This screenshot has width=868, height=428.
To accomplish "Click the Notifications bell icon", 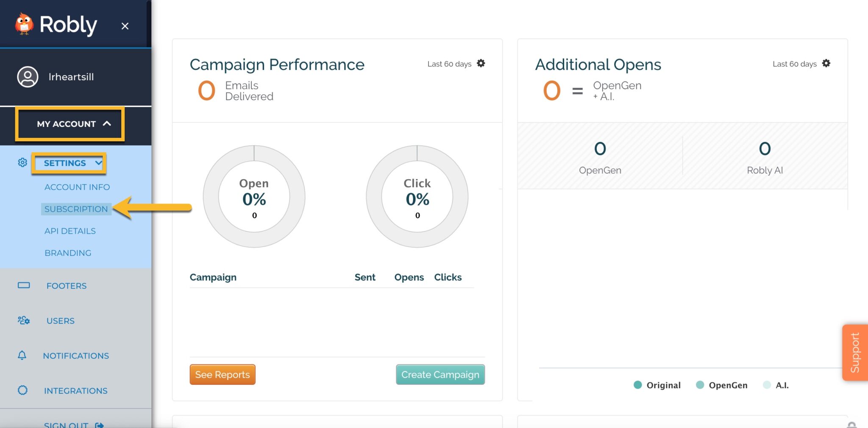I will coord(22,355).
